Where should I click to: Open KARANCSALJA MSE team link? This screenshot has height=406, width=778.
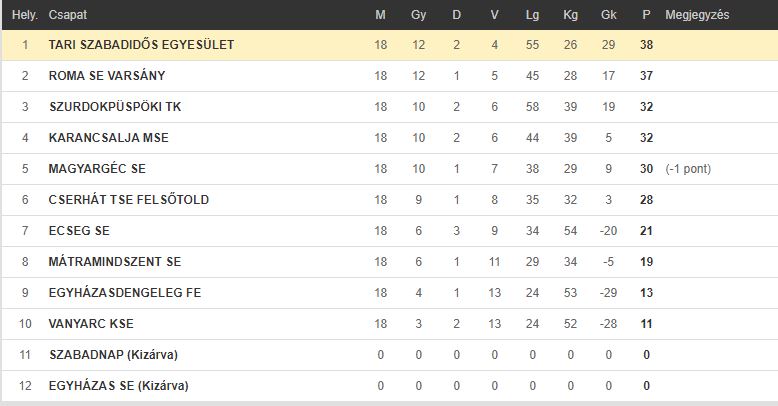click(109, 137)
